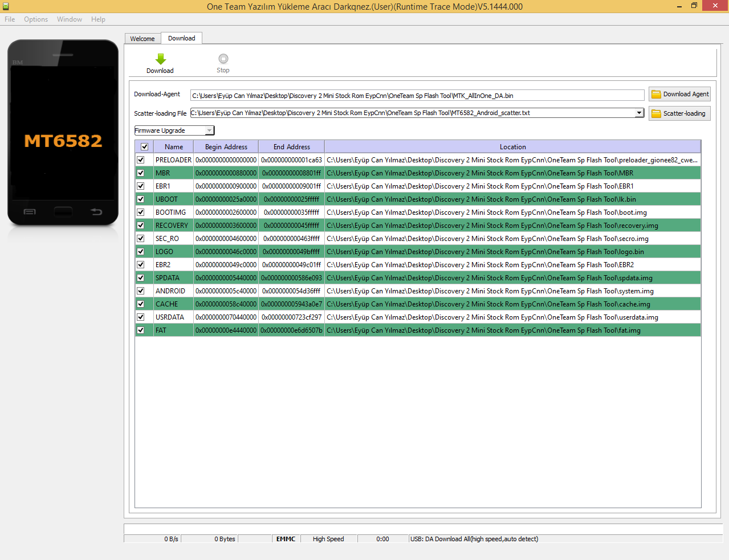This screenshot has width=729, height=560.
Task: Uncheck the USRDATA partition checkbox
Action: (141, 317)
